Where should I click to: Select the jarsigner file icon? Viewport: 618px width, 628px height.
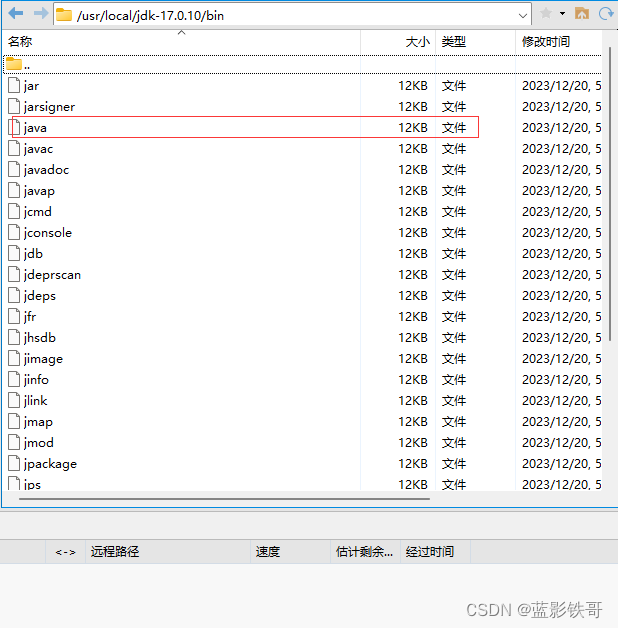click(x=14, y=106)
